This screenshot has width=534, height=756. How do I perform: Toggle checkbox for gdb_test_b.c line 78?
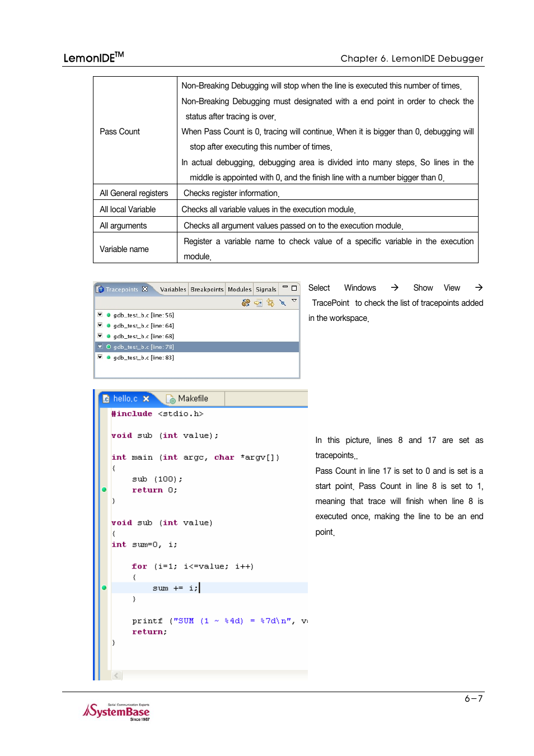coord(100,347)
